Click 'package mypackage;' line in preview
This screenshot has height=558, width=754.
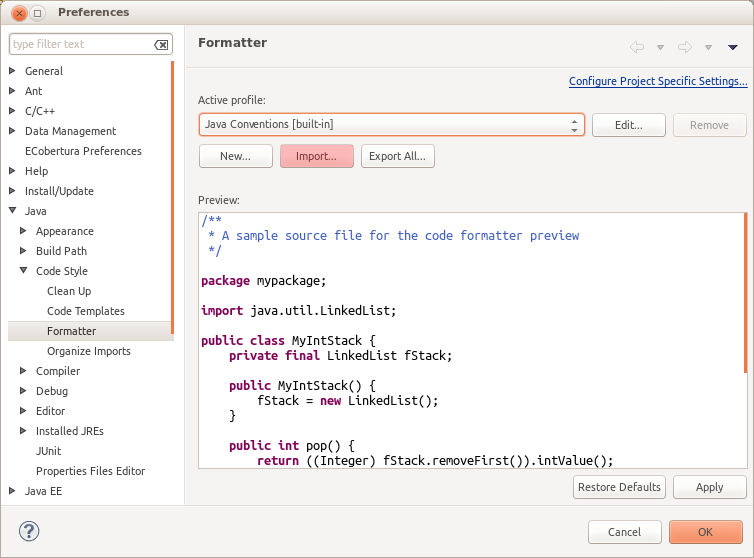[264, 280]
